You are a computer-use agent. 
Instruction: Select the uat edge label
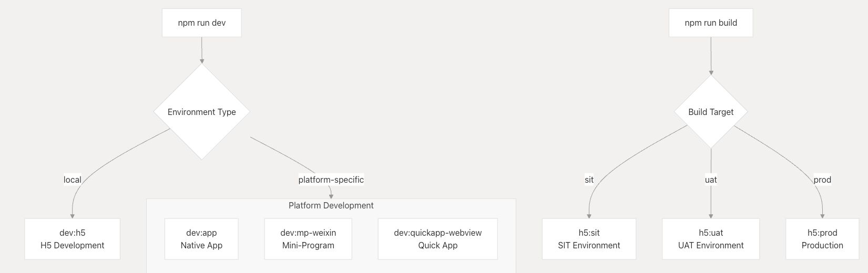[x=711, y=180]
